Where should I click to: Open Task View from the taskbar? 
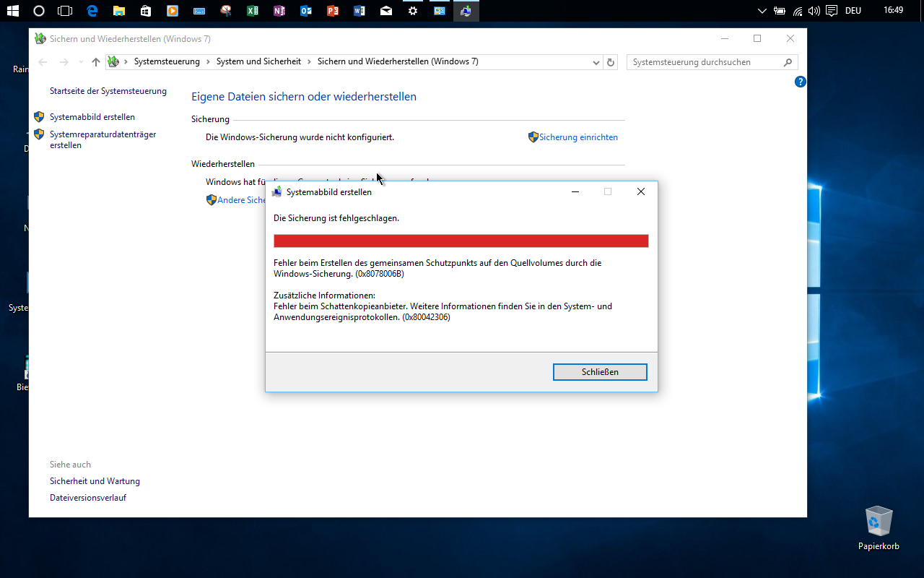pos(65,11)
